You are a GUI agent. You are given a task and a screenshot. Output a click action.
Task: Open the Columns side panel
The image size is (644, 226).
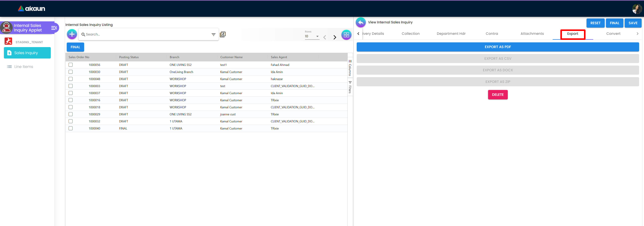click(350, 68)
